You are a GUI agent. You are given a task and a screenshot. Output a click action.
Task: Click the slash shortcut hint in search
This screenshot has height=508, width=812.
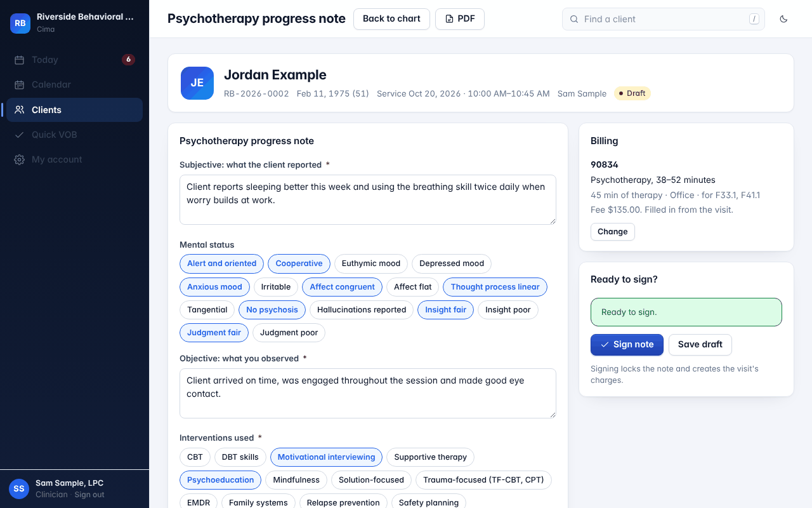pyautogui.click(x=754, y=19)
